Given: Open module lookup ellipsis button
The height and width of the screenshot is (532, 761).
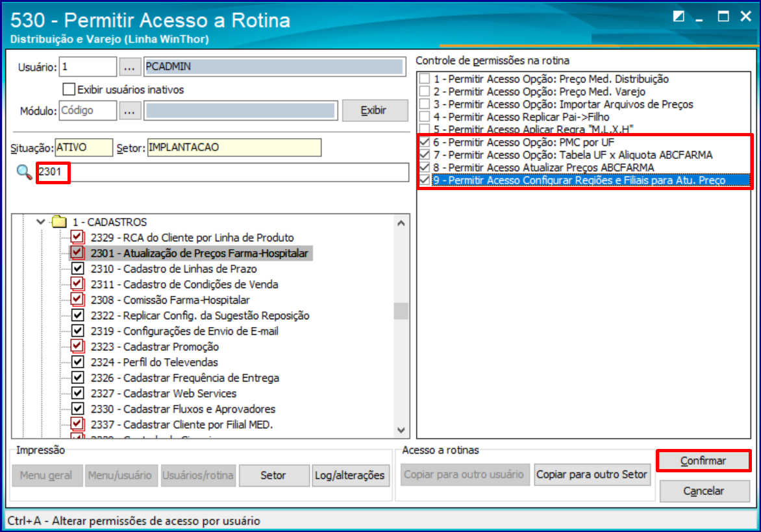Looking at the screenshot, I should tap(129, 110).
